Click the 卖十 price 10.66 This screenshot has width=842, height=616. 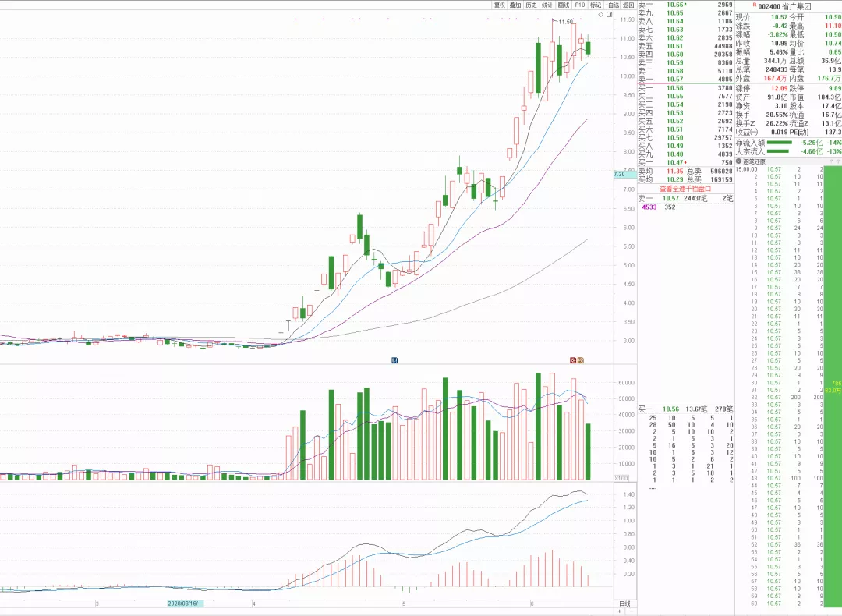coord(675,5)
